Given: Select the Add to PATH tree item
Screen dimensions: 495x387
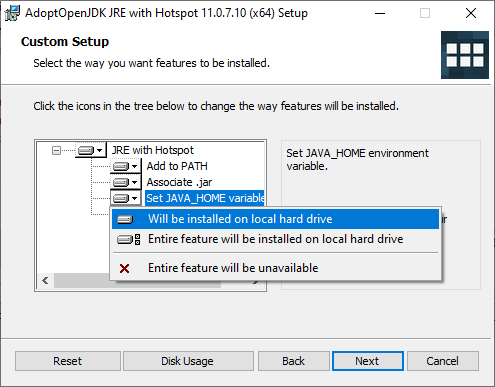Looking at the screenshot, I should (177, 166).
